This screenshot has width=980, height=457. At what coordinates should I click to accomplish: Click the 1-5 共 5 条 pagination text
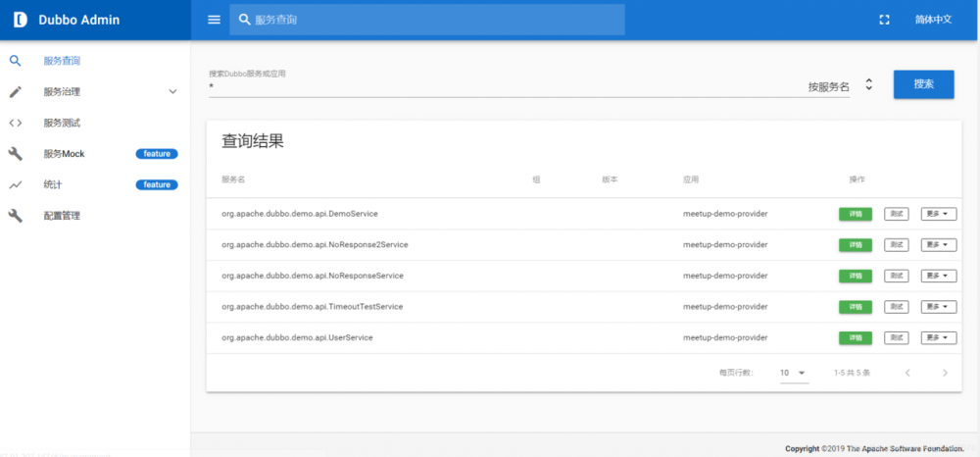coord(852,373)
